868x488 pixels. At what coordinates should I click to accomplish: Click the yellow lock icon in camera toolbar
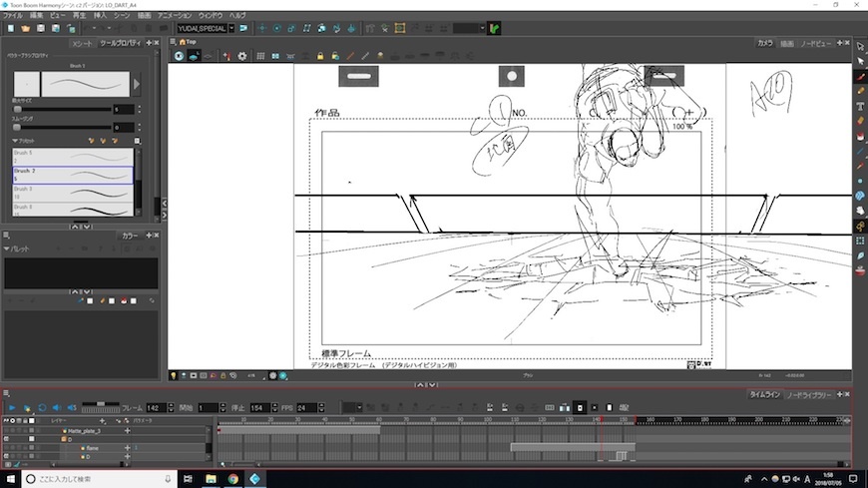pos(320,56)
